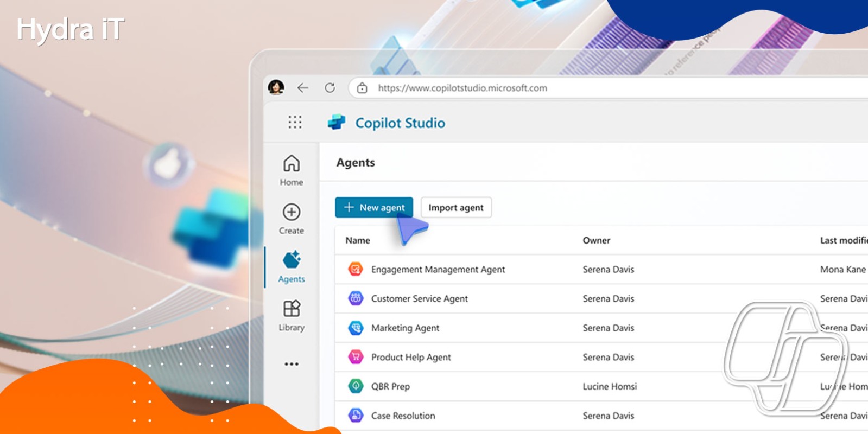Click the New agent button
This screenshot has width=868, height=434.
click(374, 207)
